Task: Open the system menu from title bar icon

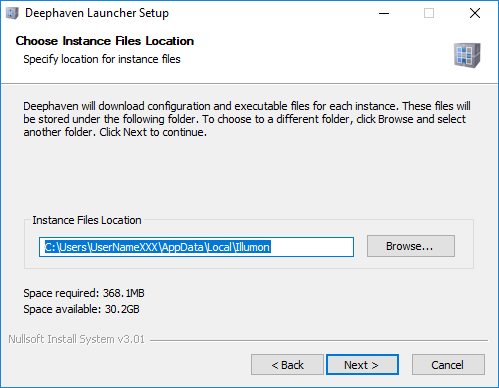Action: tap(12, 13)
